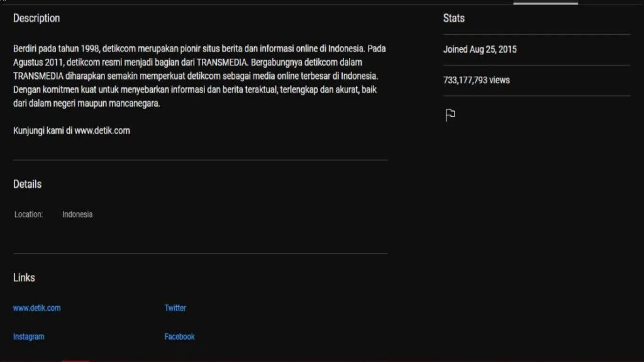Viewport: 644px width, 362px height.
Task: Click description line starting 'TRANSMEDIA diharapkan'
Action: [x=196, y=76]
